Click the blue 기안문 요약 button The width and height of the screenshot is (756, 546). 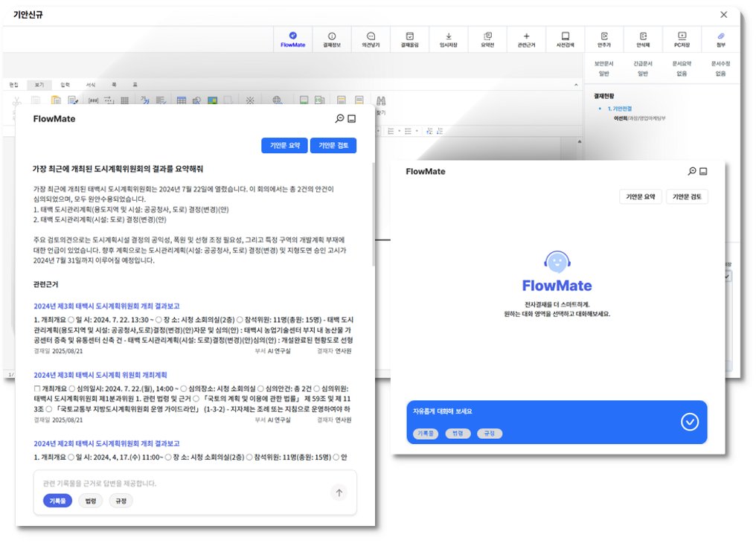(284, 146)
